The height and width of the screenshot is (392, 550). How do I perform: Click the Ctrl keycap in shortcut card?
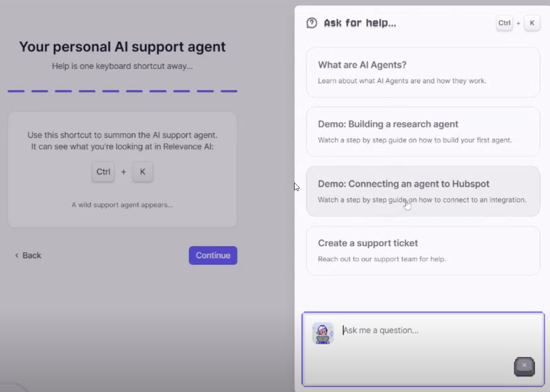click(103, 172)
